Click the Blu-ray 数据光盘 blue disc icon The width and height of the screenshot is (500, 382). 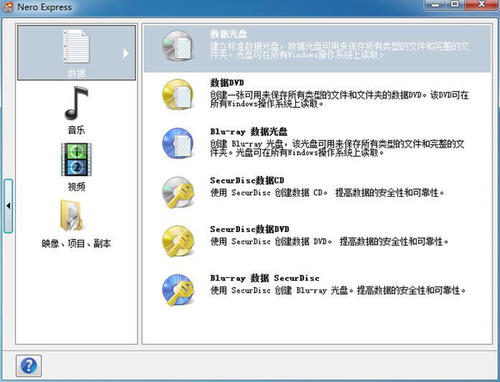click(178, 143)
